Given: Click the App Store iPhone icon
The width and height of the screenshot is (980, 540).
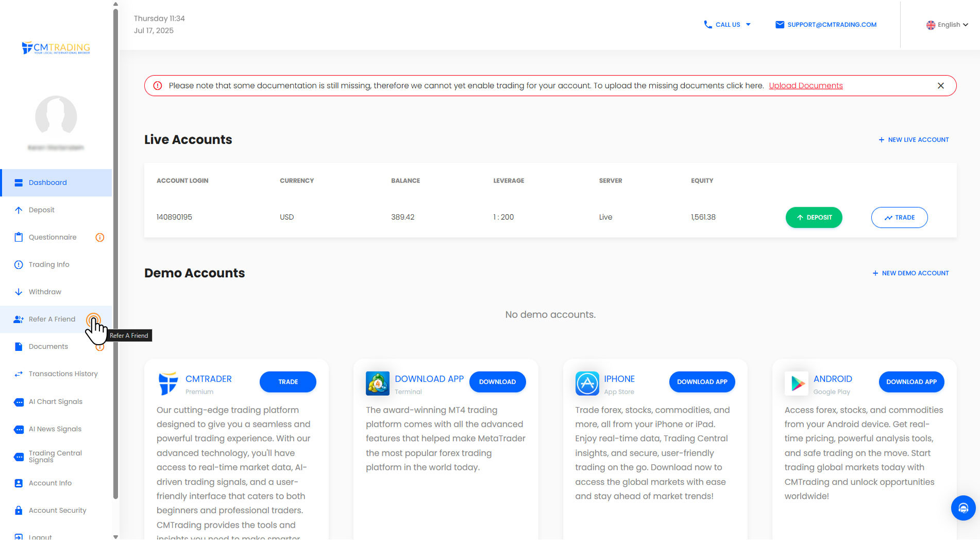Looking at the screenshot, I should (587, 383).
